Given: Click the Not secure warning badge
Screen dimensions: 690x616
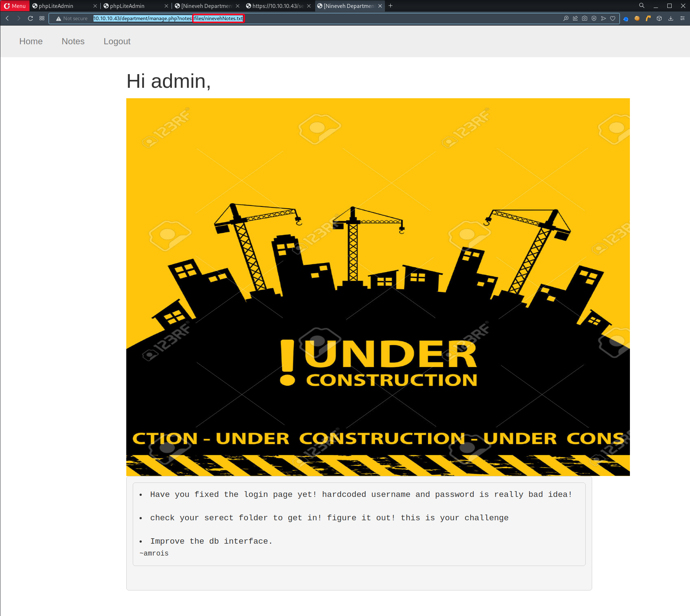Looking at the screenshot, I should (x=72, y=18).
